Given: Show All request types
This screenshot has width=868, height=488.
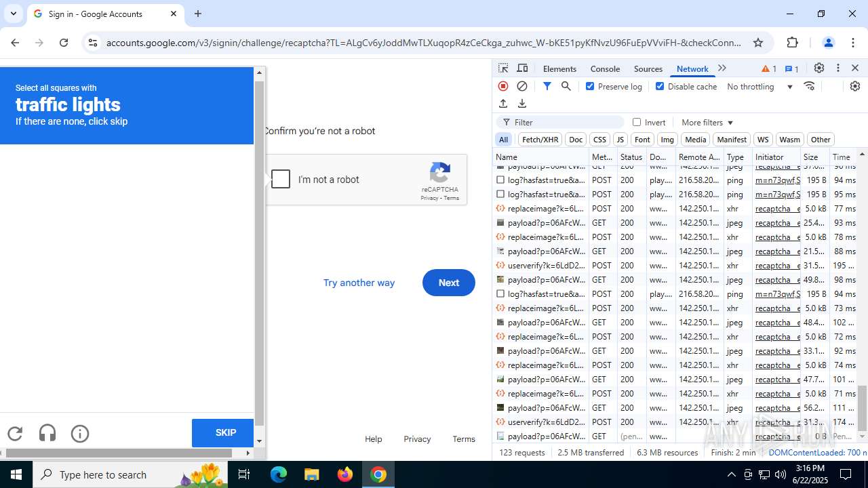Looking at the screenshot, I should pos(503,140).
